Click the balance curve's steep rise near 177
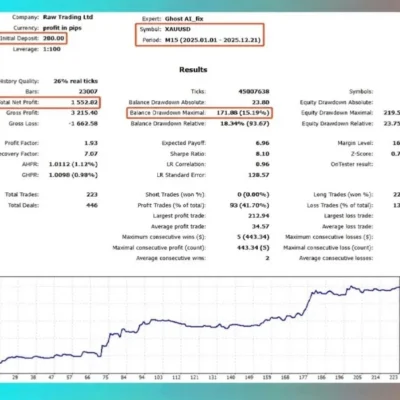 point(308,303)
